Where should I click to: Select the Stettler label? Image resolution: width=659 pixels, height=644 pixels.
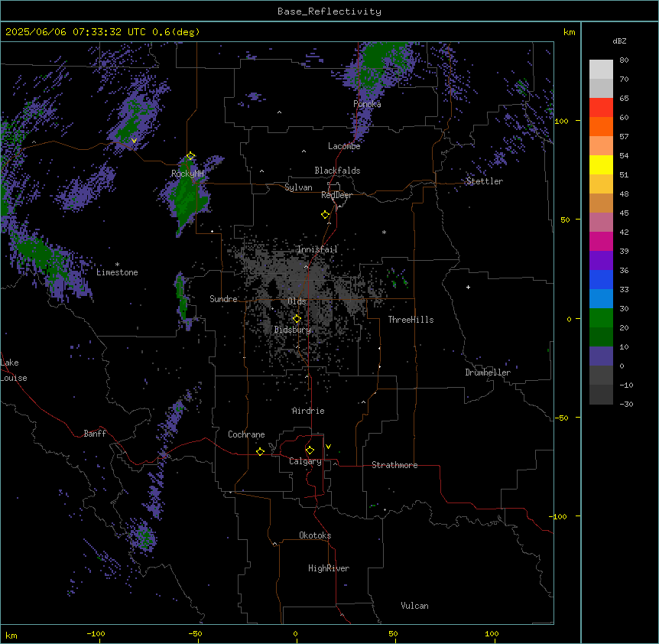485,181
